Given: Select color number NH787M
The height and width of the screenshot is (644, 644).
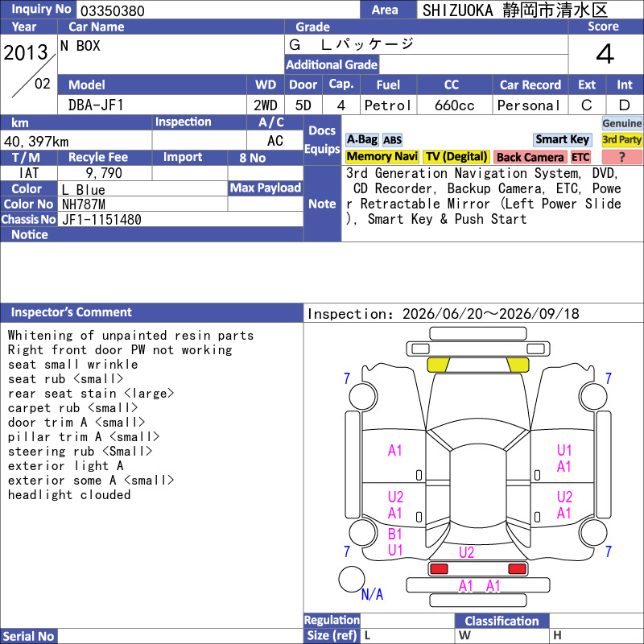Looking at the screenshot, I should tap(84, 204).
